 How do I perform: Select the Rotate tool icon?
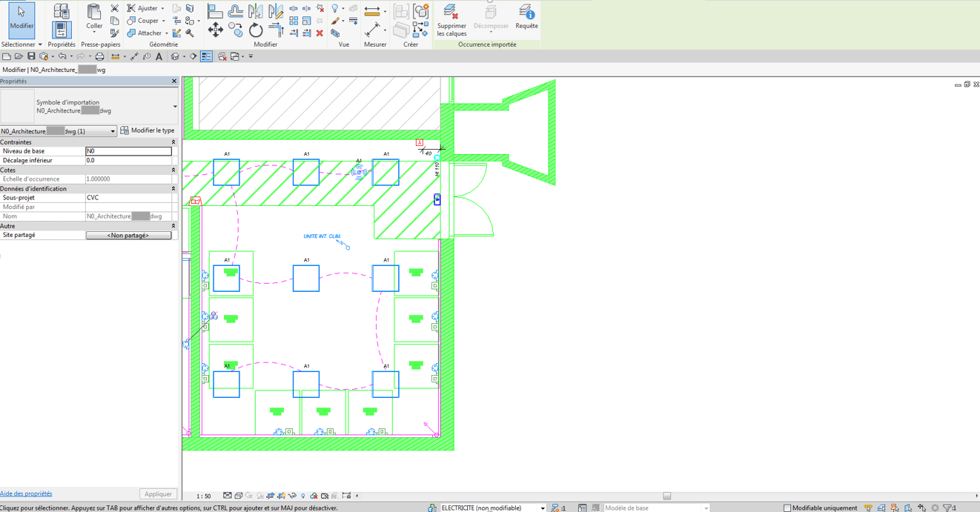256,30
